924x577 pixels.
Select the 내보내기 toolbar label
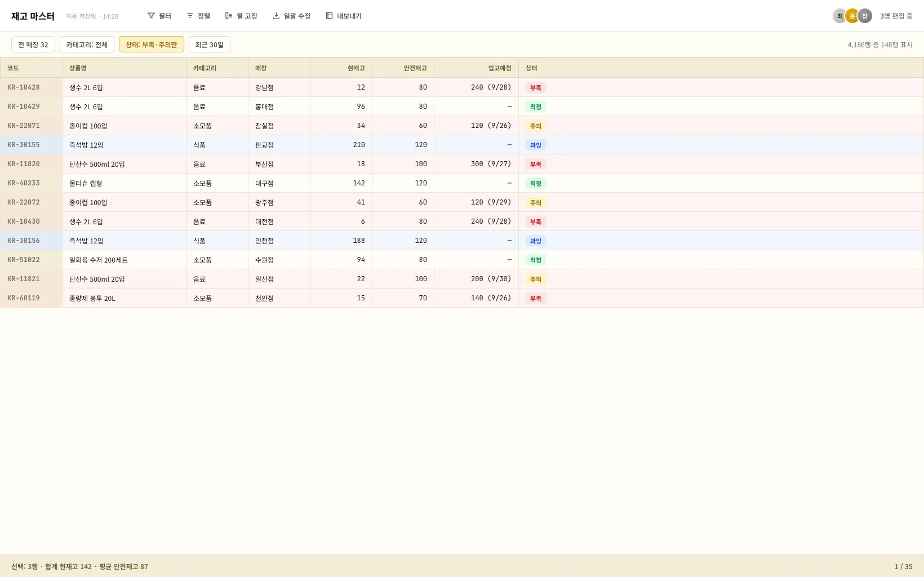349,16
